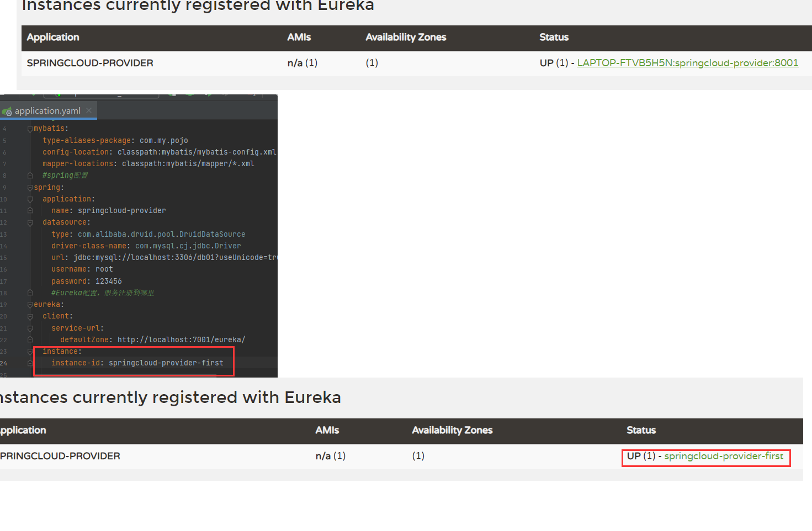Select the n/a (1) cell in the bottom table
Viewport: 812px width, 531px height.
(x=330, y=456)
